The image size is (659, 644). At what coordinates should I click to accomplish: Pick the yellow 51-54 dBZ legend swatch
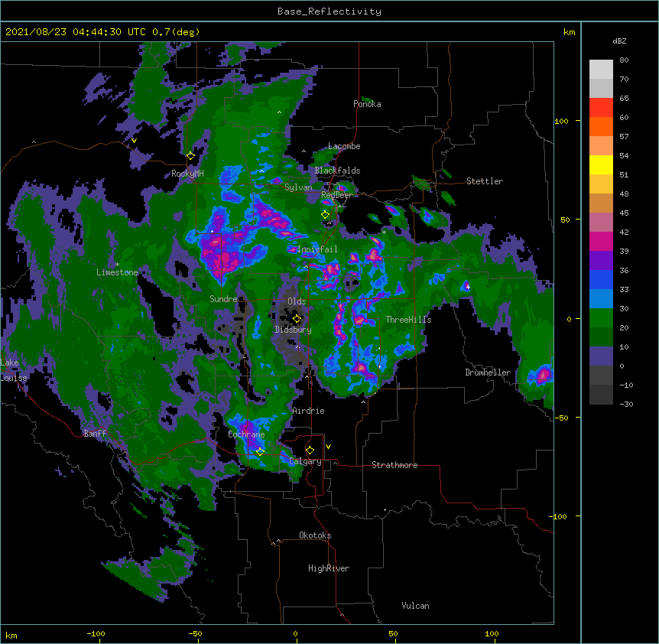pyautogui.click(x=601, y=165)
